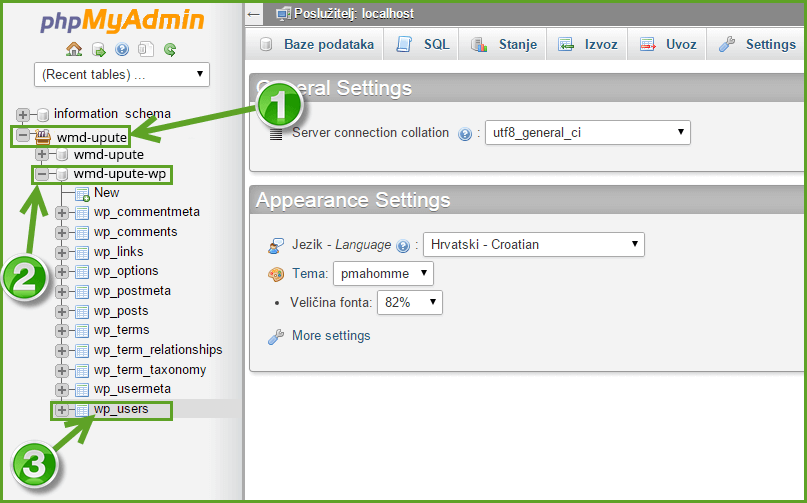Viewport: 807px width, 503px height.
Task: Click the wp_postmeta table icon
Action: (x=82, y=292)
